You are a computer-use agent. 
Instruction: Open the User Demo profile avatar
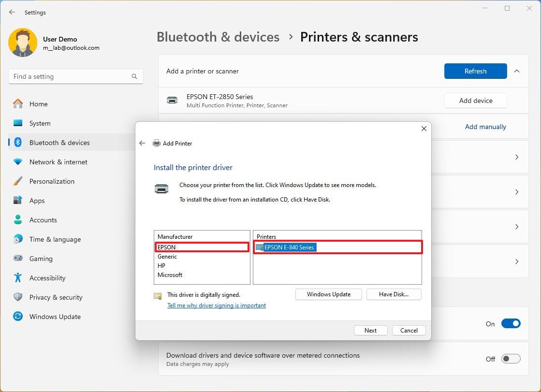click(23, 43)
